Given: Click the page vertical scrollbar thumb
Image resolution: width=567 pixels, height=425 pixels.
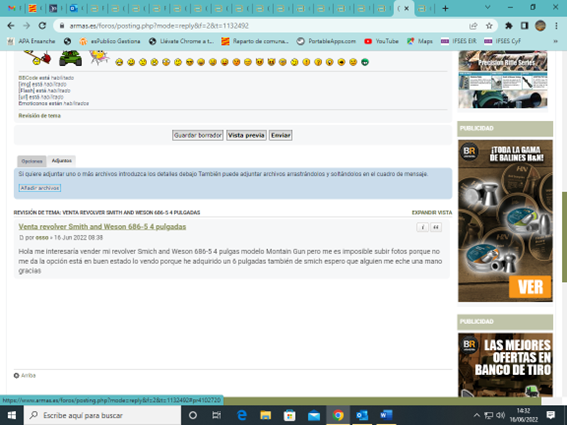Looking at the screenshot, I should click(564, 237).
